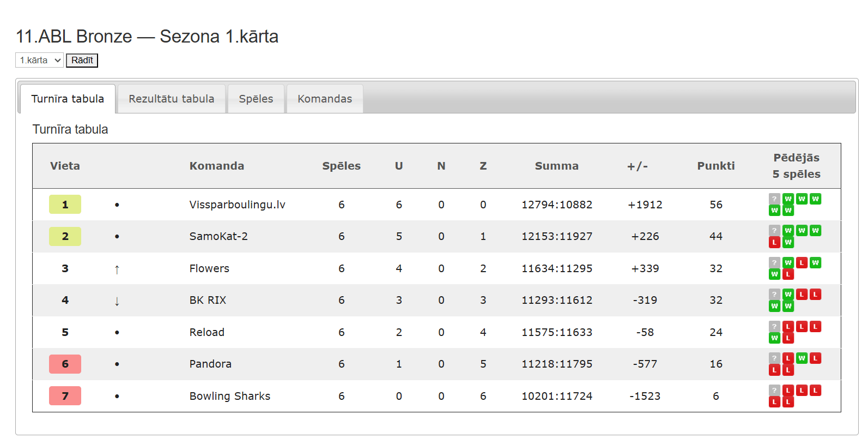
Task: Click the green W win badge for Pandora
Action: pyautogui.click(x=802, y=358)
